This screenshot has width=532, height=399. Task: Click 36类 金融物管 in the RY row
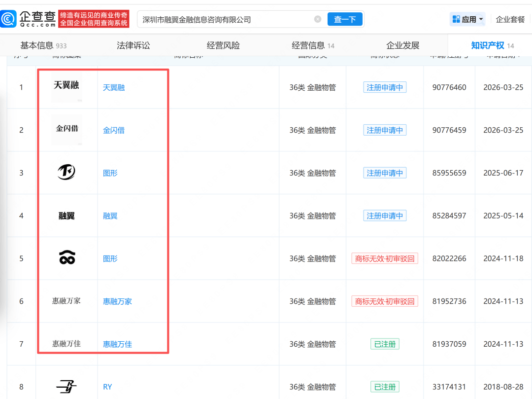tap(312, 387)
